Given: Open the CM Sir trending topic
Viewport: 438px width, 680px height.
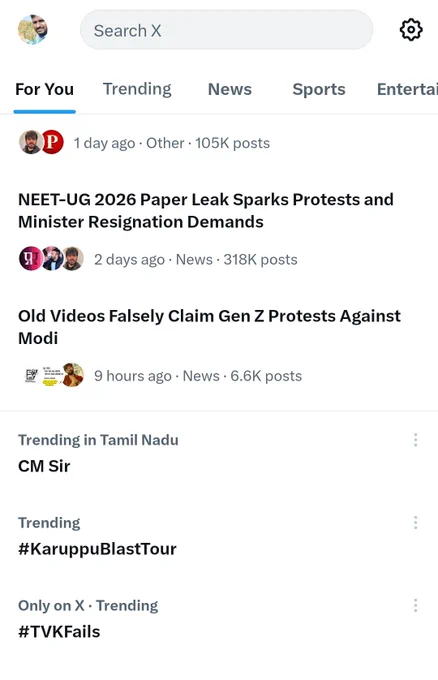Looking at the screenshot, I should (44, 466).
